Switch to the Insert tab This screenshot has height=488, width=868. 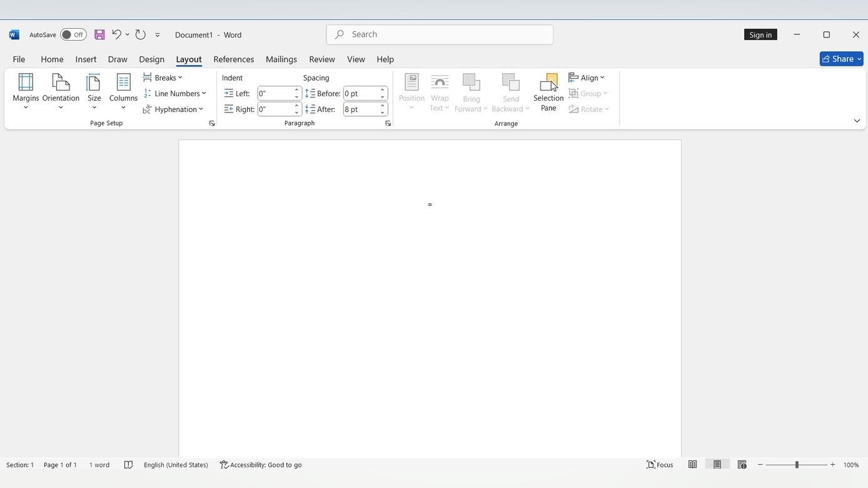pos(86,59)
